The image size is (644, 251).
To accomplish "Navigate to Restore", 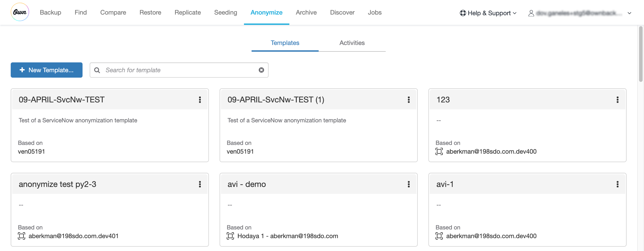I will pos(150,12).
